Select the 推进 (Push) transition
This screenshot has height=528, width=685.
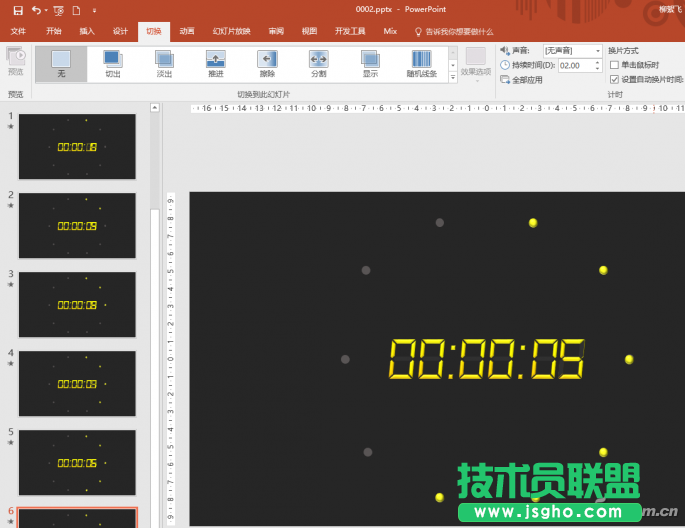(216, 64)
